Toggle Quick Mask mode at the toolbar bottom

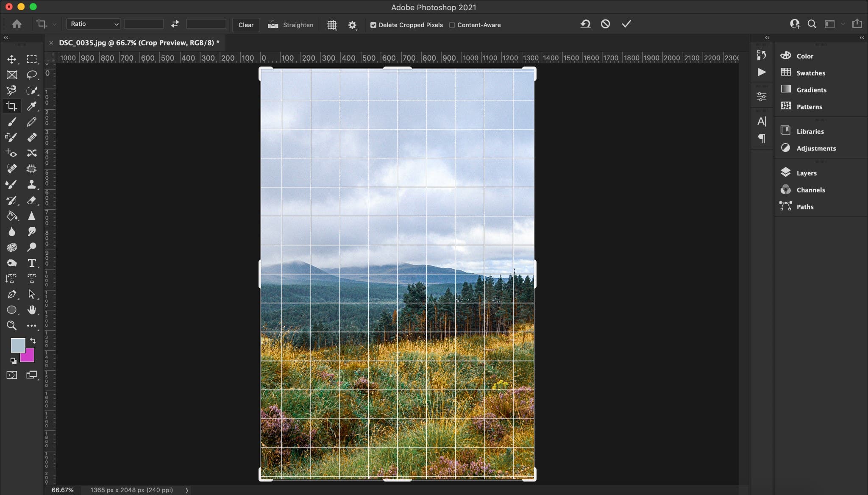pyautogui.click(x=11, y=374)
